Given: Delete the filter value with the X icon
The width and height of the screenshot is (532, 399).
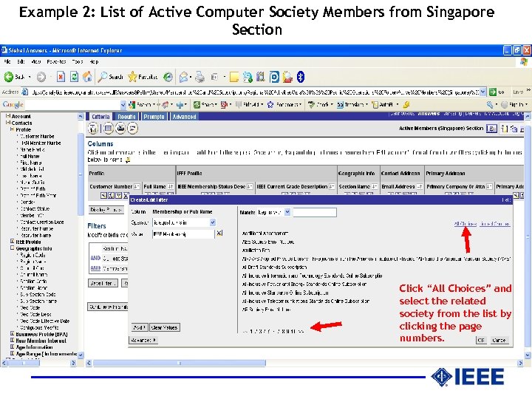Looking at the screenshot, I should coord(219,233).
